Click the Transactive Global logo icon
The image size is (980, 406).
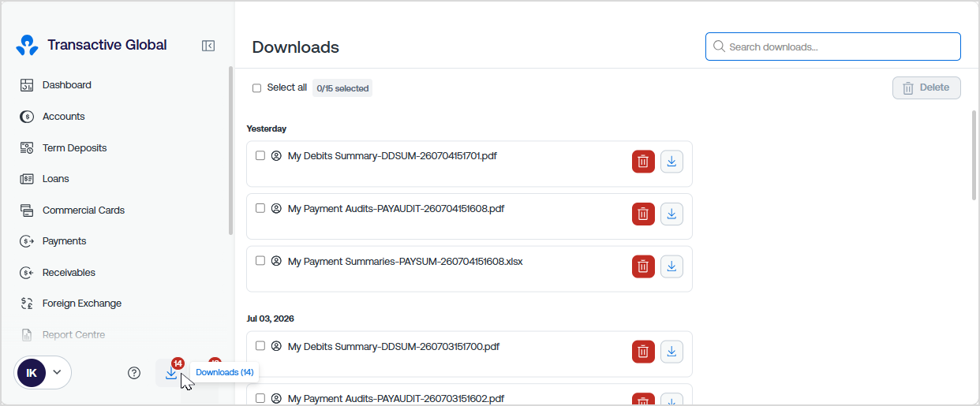27,46
